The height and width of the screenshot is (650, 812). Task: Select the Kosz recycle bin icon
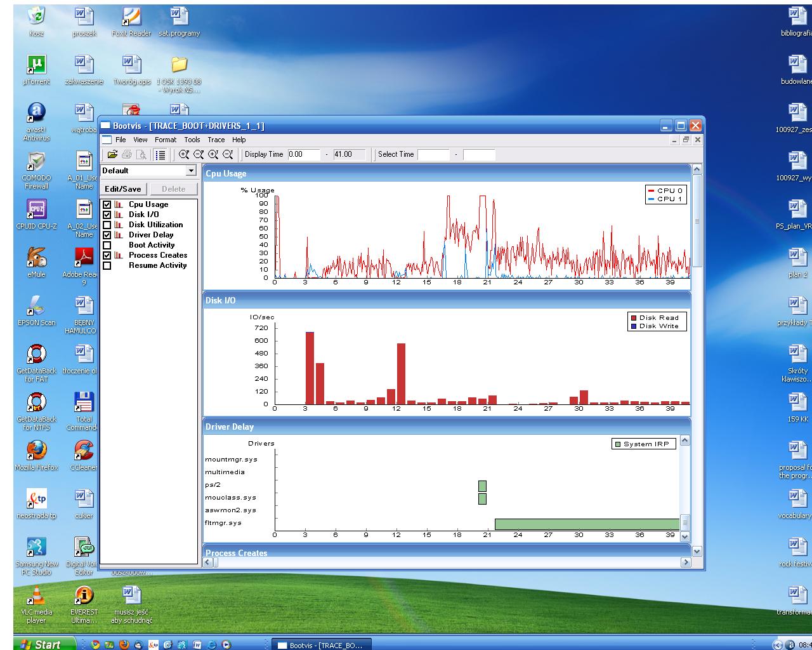coord(37,20)
